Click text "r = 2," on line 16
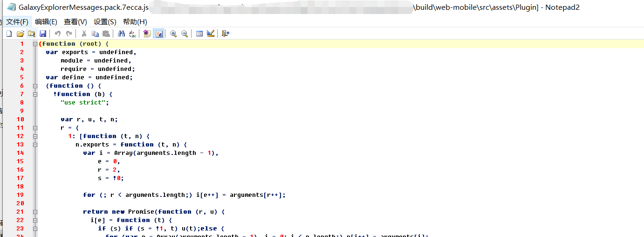 109,170
